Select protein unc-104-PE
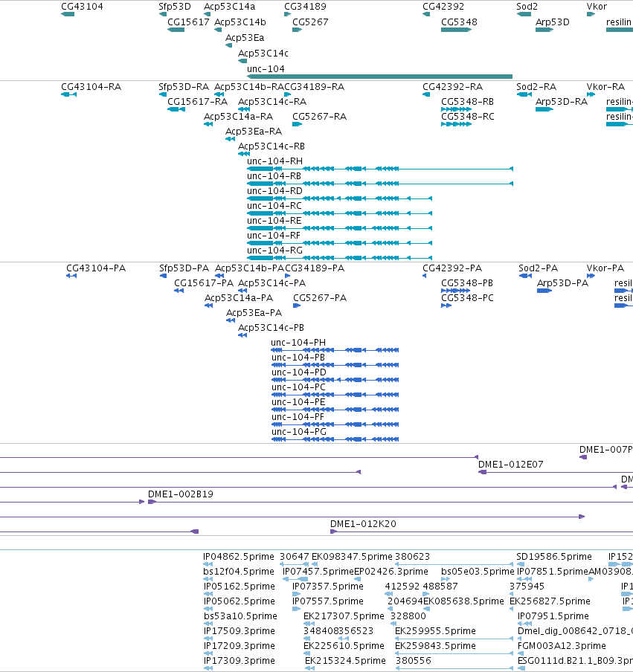Image resolution: width=633 pixels, height=672 pixels. (335, 410)
